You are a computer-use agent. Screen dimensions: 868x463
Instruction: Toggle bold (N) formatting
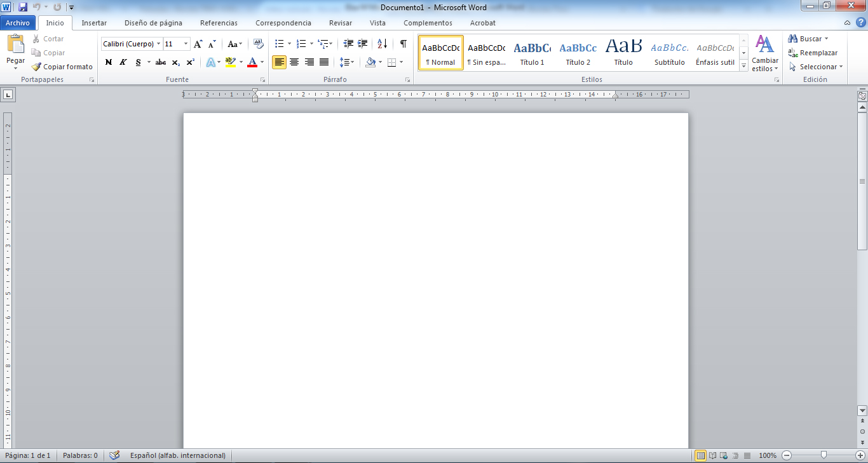[x=108, y=62]
